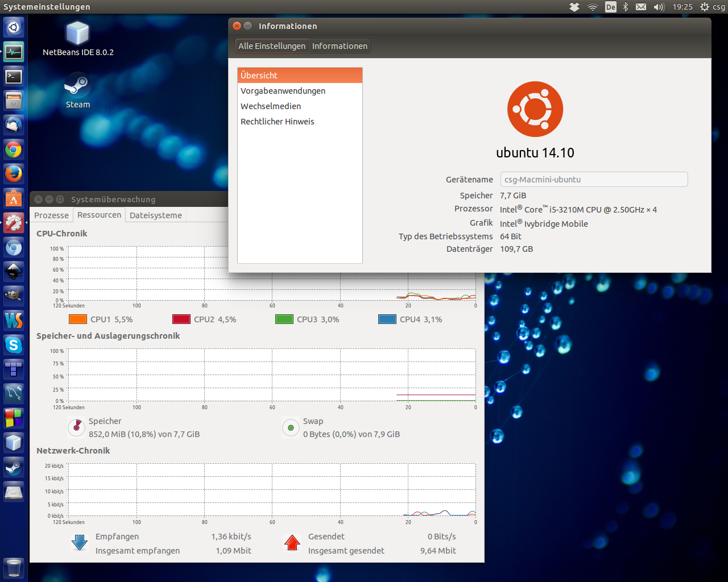The height and width of the screenshot is (582, 728).
Task: Click the Intel Core i5-3210M processor text
Action: click(578, 210)
